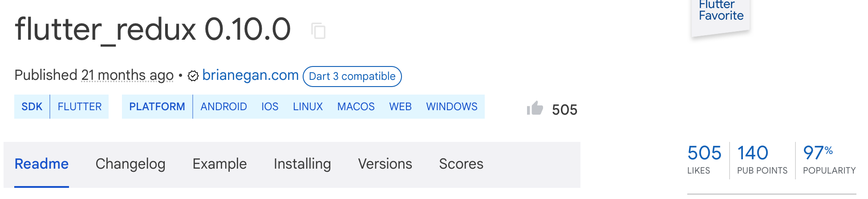The image size is (868, 199).
Task: Choose the MACOS platform tag
Action: [356, 107]
